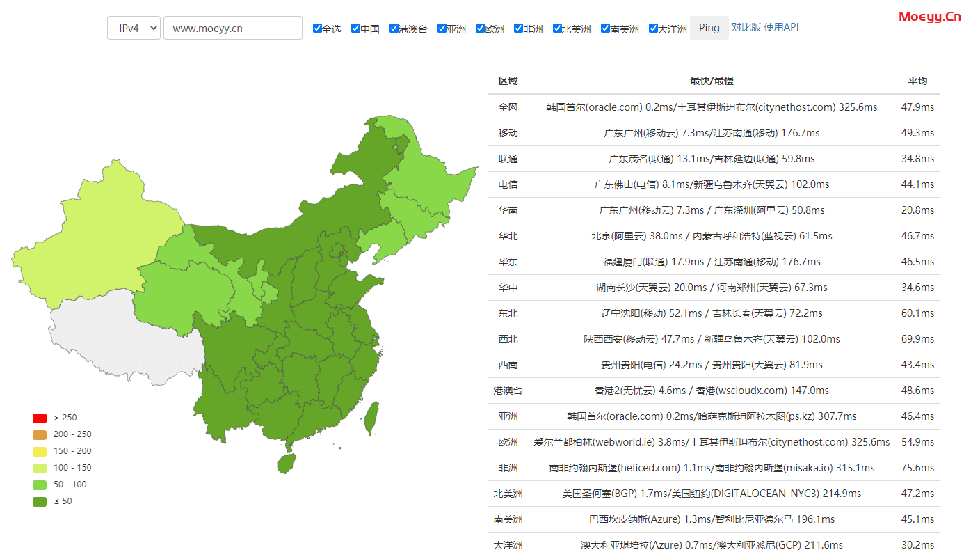
Task: Toggle the 非洲 region checkbox
Action: click(518, 29)
